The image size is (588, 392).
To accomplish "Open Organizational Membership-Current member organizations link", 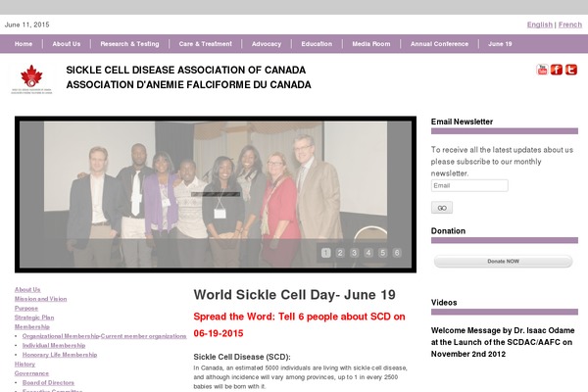I will coord(104,336).
